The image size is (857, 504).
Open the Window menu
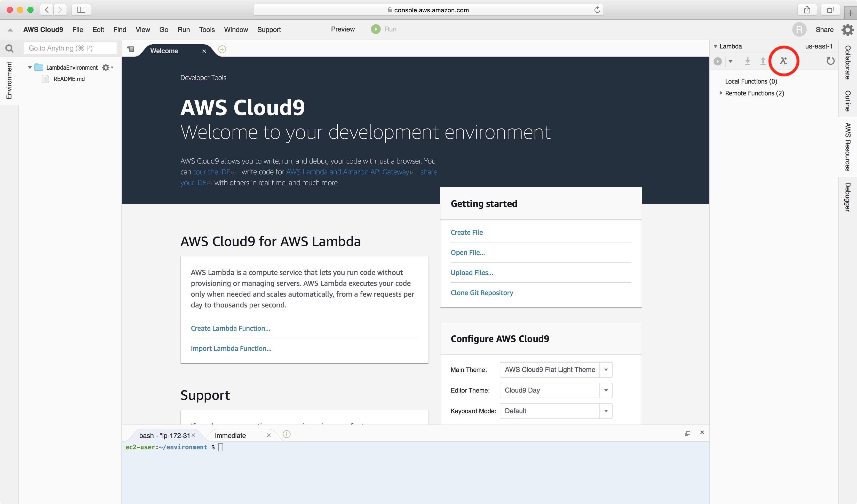pos(236,30)
